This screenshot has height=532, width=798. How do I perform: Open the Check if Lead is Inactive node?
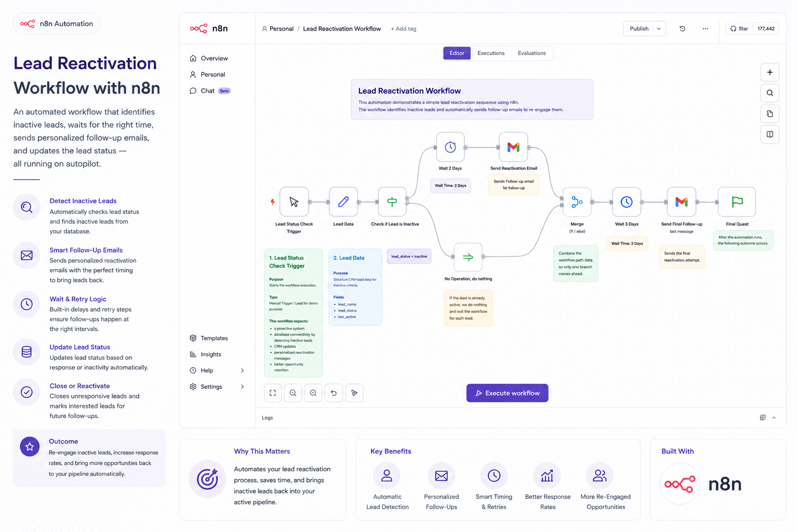pyautogui.click(x=392, y=202)
